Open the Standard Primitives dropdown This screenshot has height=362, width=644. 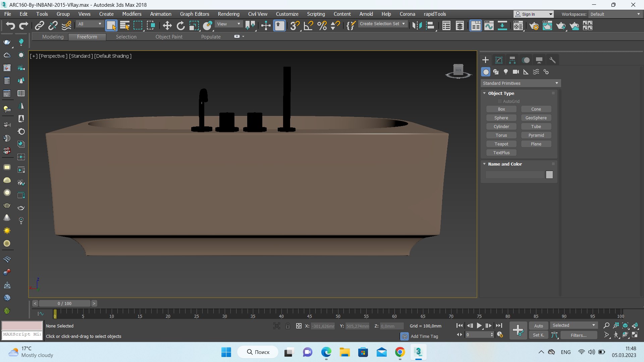(x=521, y=83)
